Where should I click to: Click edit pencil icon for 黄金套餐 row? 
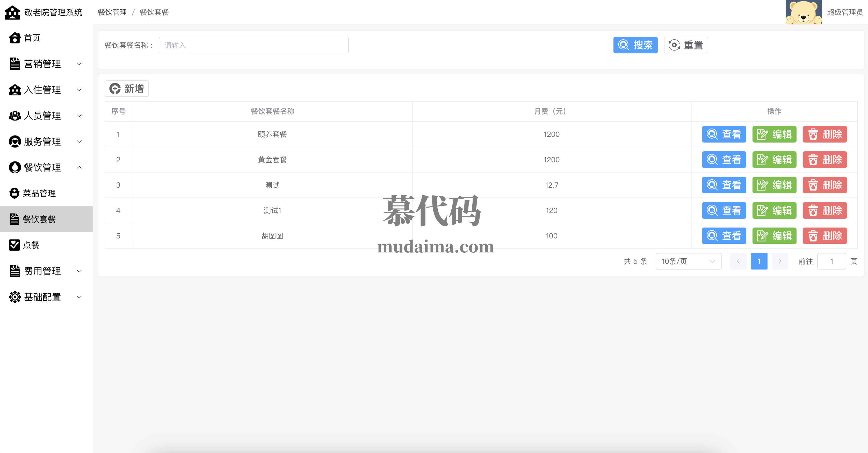click(x=762, y=160)
